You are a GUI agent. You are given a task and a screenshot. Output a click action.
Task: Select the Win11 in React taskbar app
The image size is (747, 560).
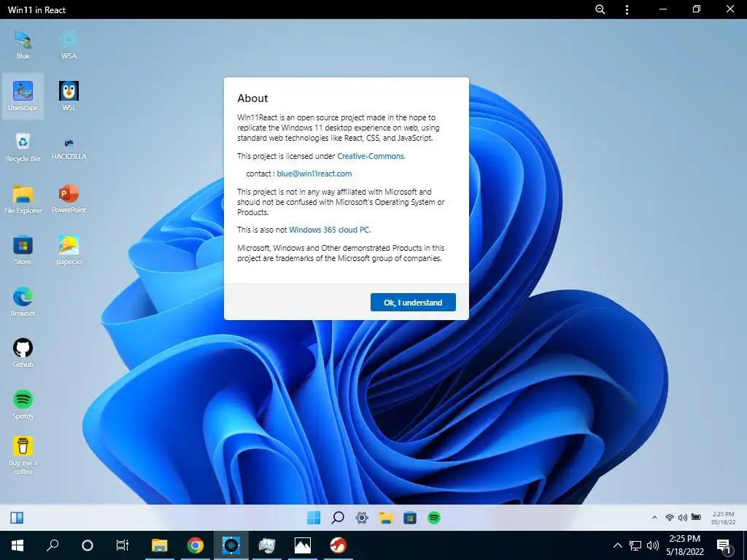(x=231, y=545)
